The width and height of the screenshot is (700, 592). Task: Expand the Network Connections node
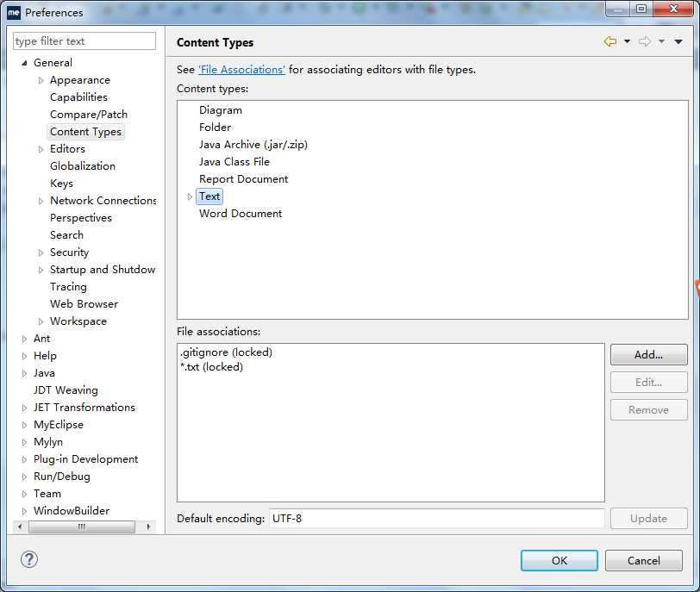point(41,201)
